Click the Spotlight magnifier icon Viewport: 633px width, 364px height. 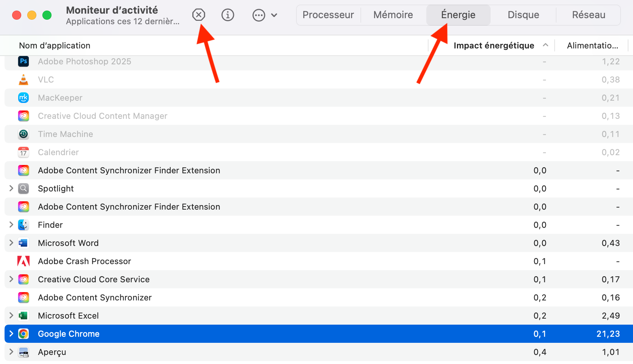(23, 188)
